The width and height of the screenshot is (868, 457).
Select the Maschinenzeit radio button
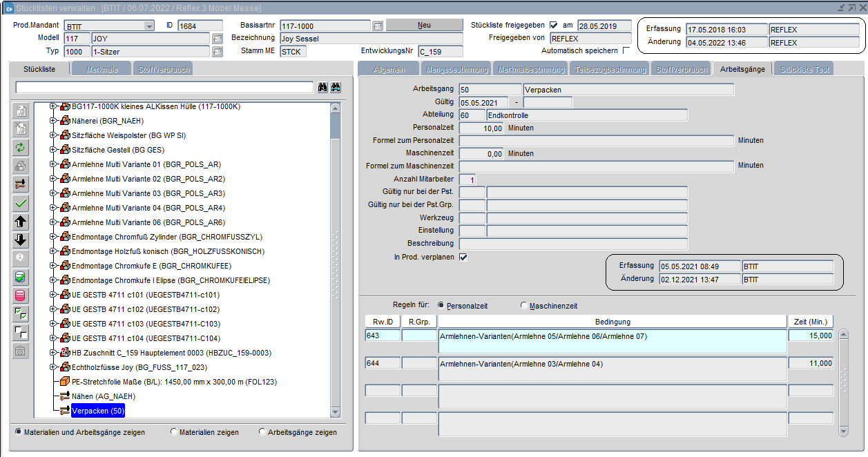click(524, 306)
